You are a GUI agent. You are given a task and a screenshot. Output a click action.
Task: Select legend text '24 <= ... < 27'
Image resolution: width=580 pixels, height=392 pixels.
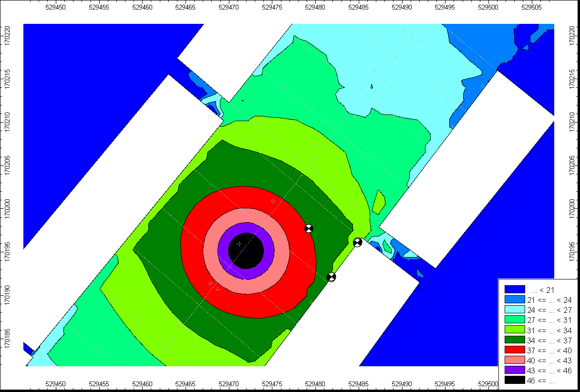pos(549,310)
